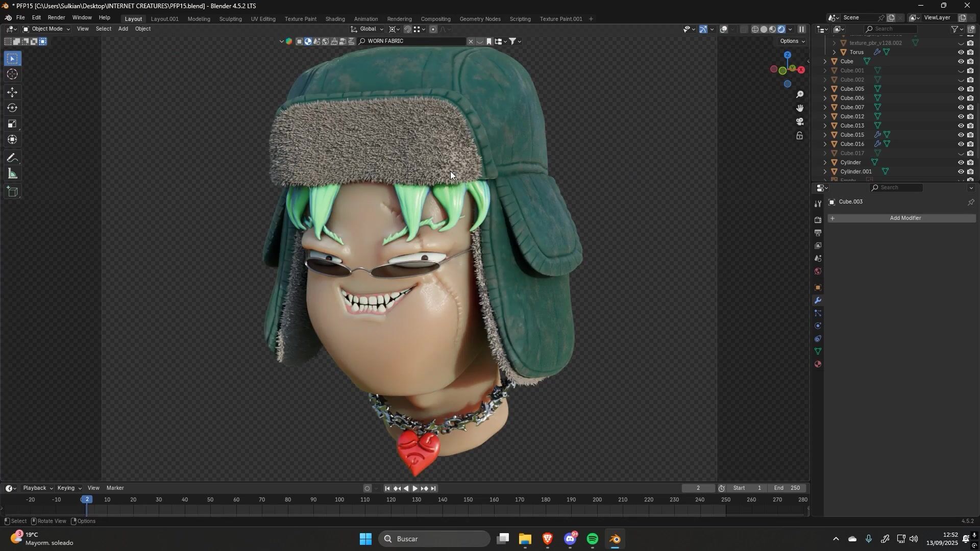This screenshot has height=551, width=980.
Task: Open the Render menu
Action: pyautogui.click(x=56, y=17)
